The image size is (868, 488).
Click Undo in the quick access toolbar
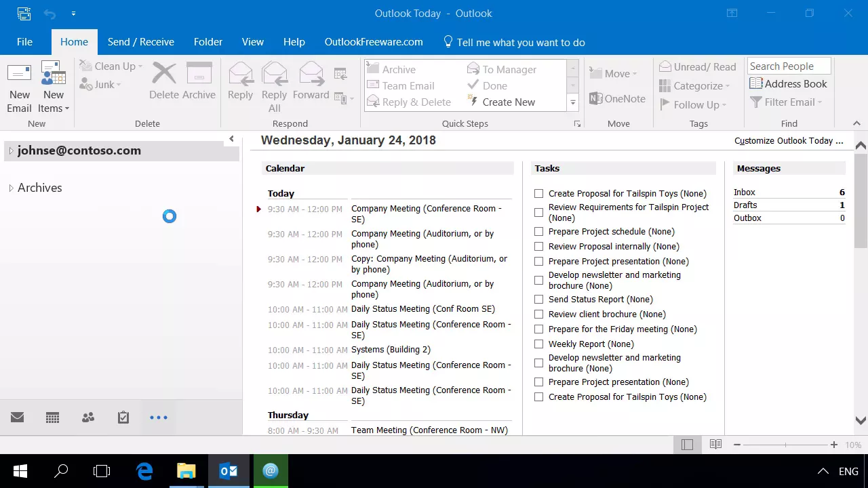click(x=50, y=14)
